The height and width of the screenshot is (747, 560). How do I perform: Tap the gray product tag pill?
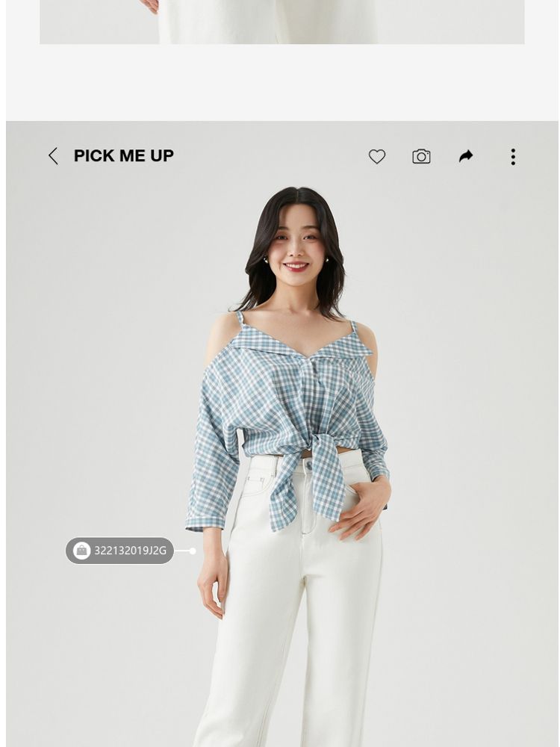[x=119, y=551]
